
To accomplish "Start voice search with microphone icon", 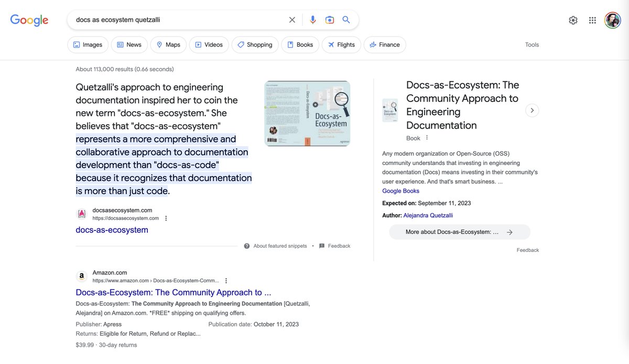I will pyautogui.click(x=312, y=20).
